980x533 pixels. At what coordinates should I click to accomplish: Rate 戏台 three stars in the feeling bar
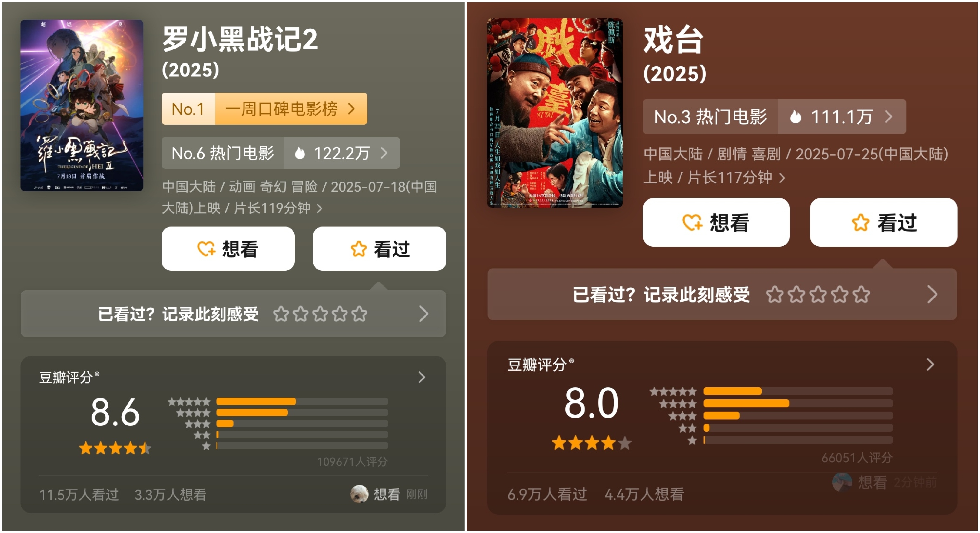click(818, 294)
